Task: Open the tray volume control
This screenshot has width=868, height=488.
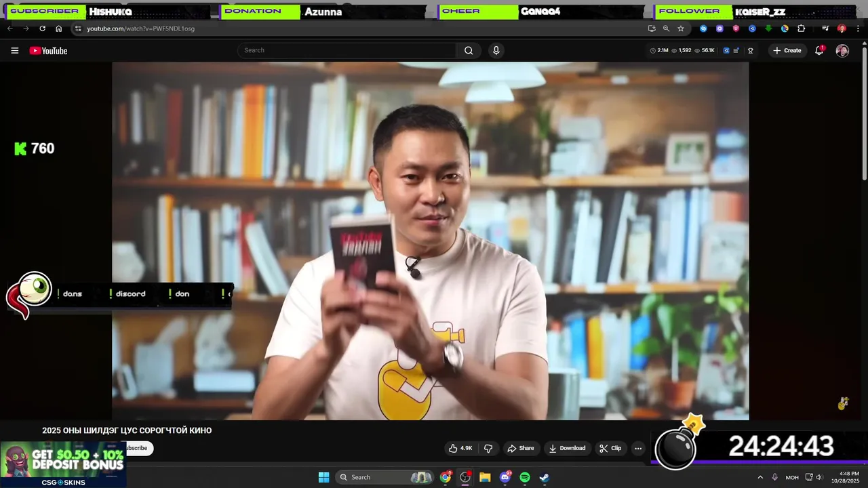Action: pos(819,477)
